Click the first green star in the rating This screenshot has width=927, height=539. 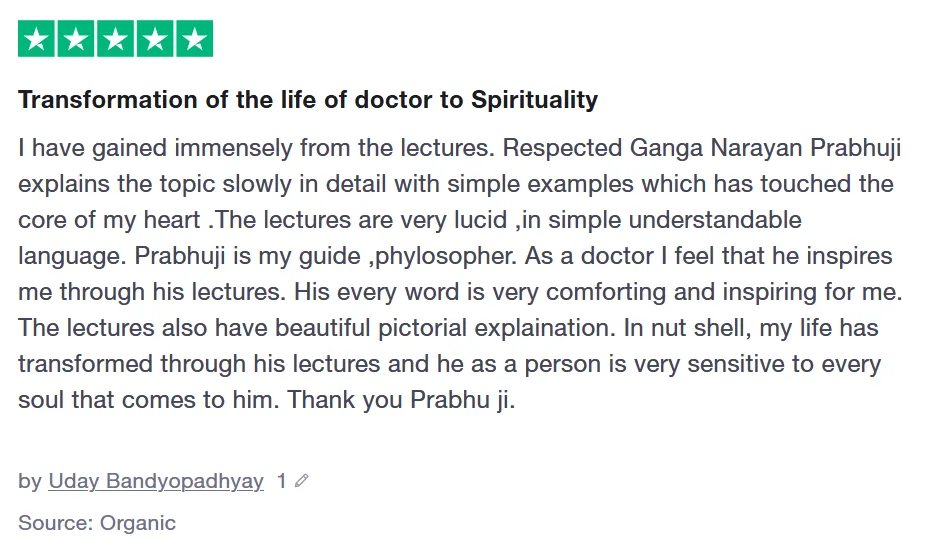pyautogui.click(x=37, y=40)
